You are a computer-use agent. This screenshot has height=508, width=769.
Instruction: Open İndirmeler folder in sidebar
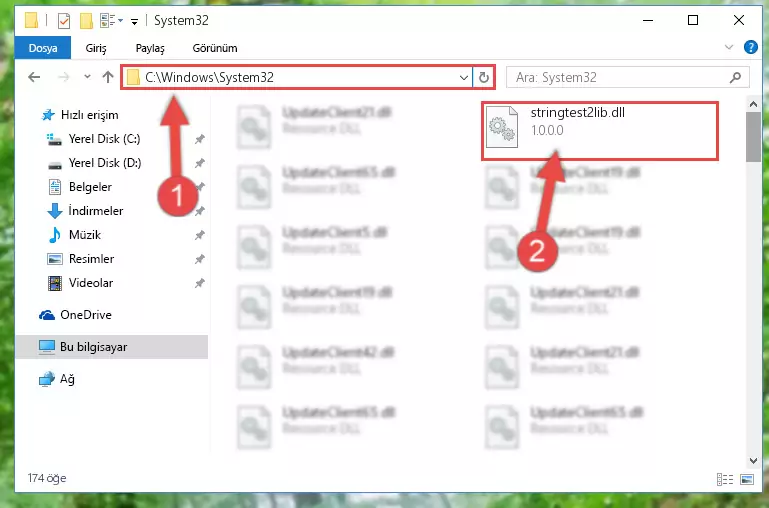click(96, 211)
